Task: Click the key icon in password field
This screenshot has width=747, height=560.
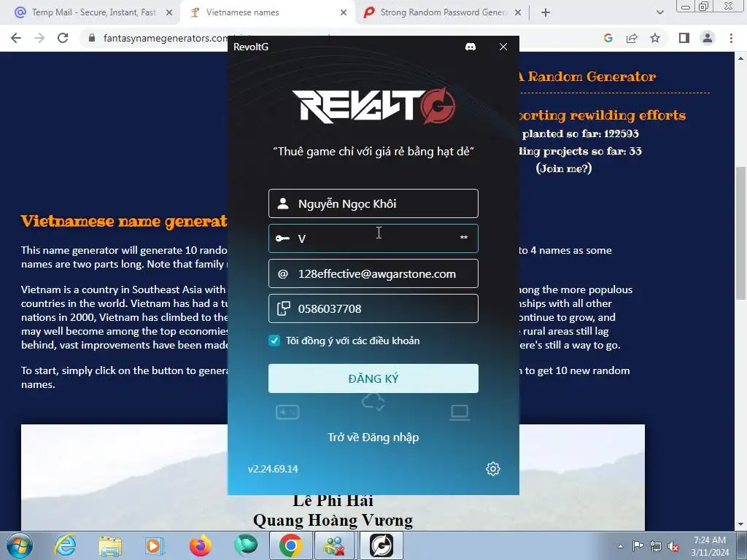Action: [x=282, y=238]
